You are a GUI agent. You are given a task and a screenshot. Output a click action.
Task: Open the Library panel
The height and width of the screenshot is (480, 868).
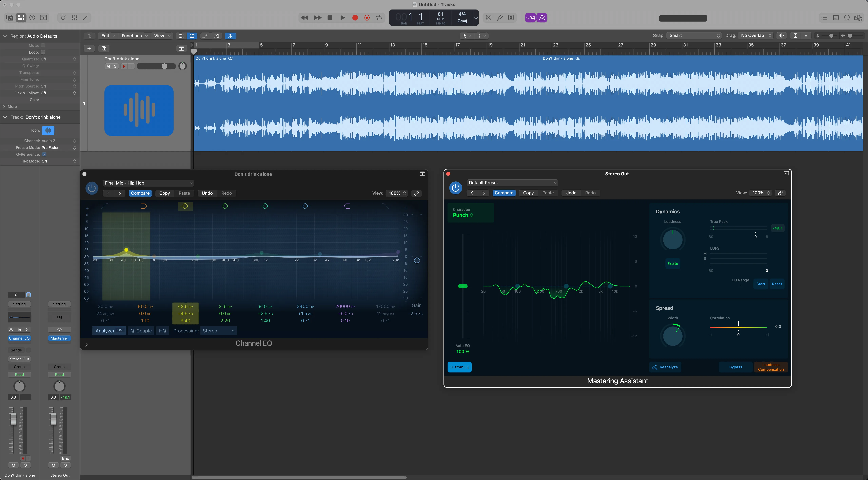tap(9, 17)
